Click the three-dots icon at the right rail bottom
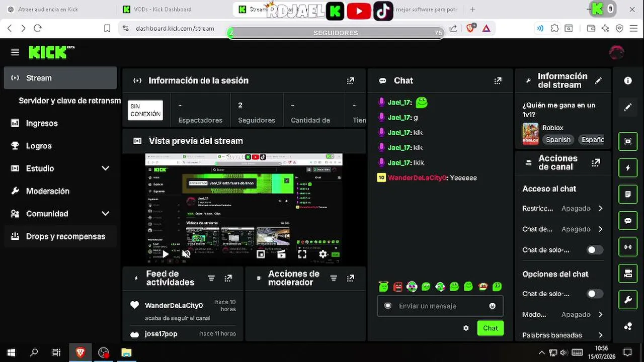 [628, 326]
